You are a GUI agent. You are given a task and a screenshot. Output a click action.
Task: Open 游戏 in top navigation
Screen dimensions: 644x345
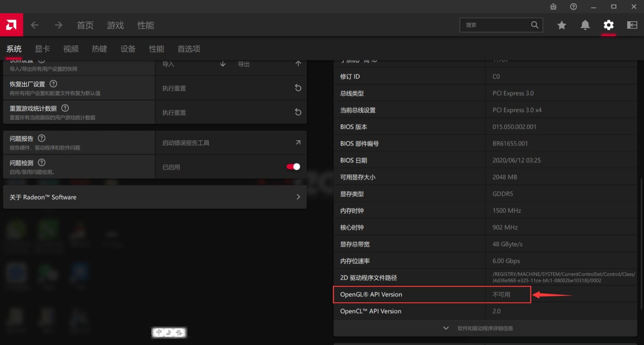(x=116, y=25)
